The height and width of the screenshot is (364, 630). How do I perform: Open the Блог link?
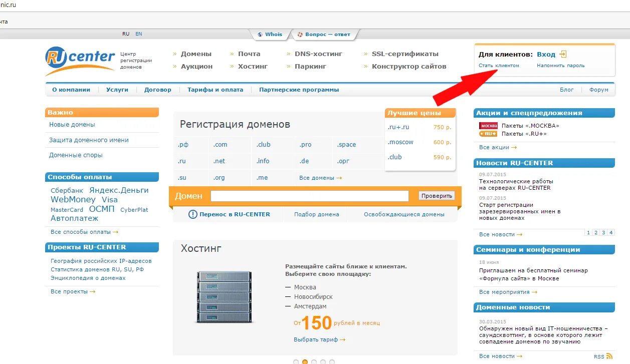[x=567, y=90]
